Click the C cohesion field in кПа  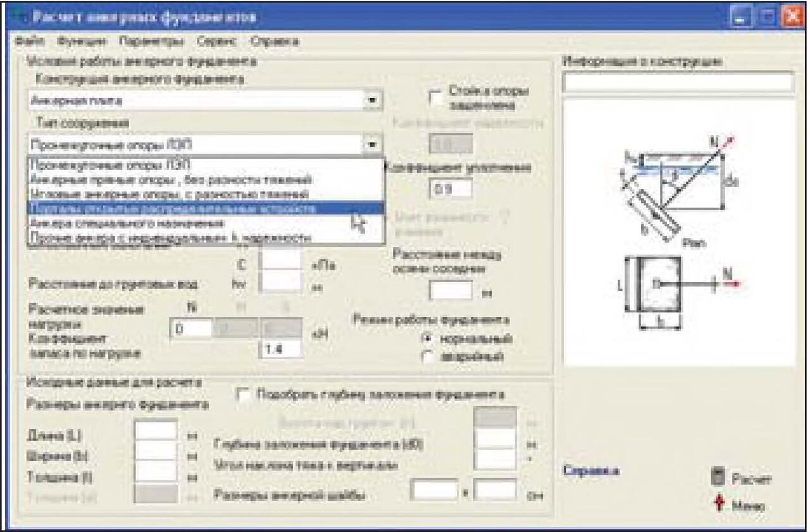282,260
